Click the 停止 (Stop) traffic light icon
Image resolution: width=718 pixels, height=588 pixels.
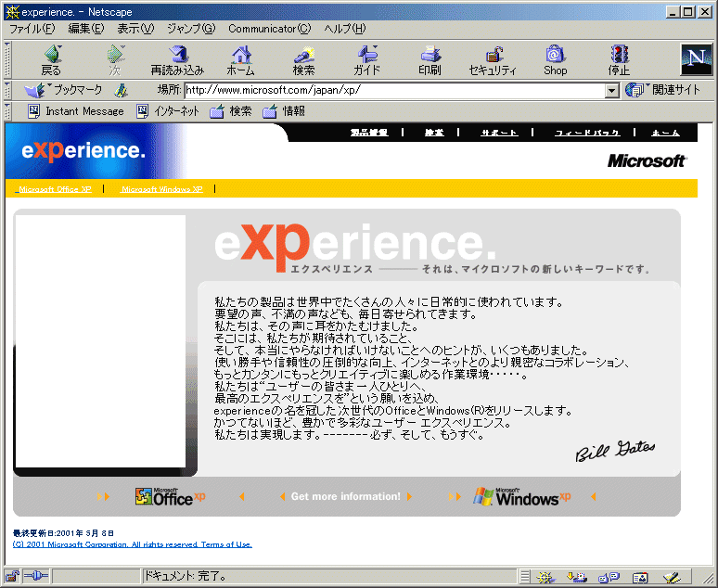tap(619, 60)
